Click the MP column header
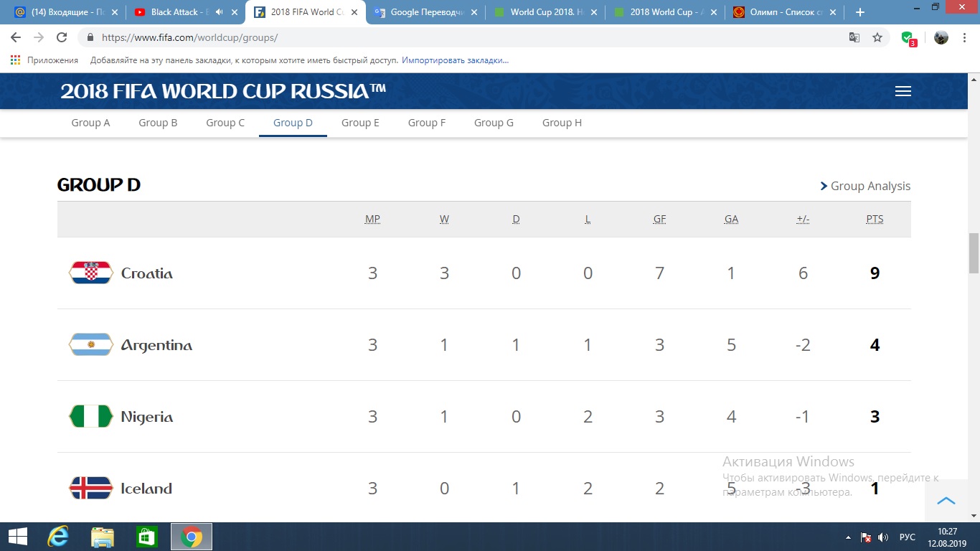Viewport: 980px width, 551px height. pos(372,220)
